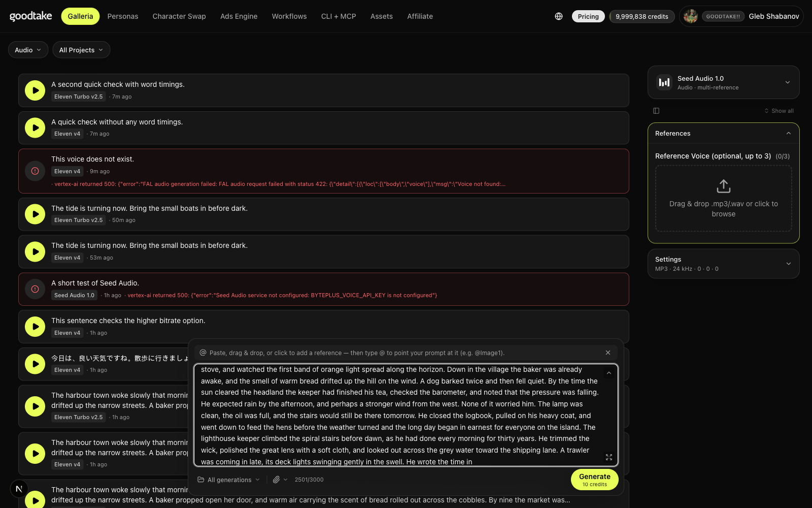Open the CLI + MCP page
812x508 pixels.
(x=339, y=16)
